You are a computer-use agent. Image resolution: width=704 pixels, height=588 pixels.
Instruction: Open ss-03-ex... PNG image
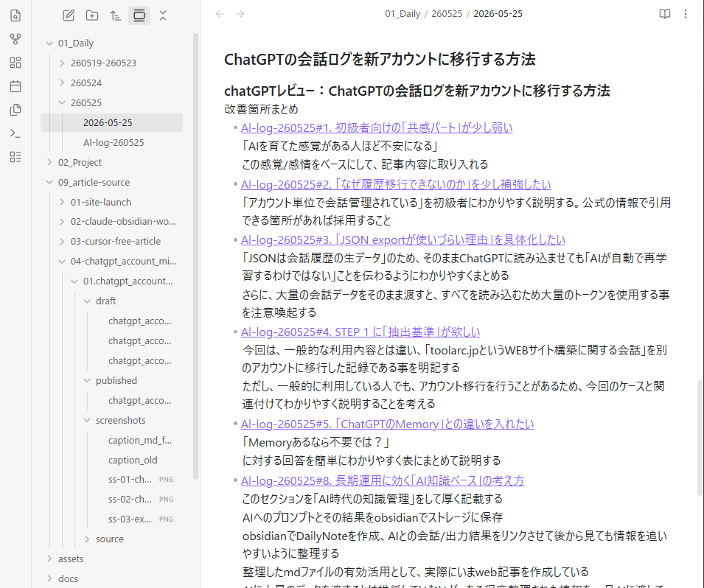(x=130, y=519)
